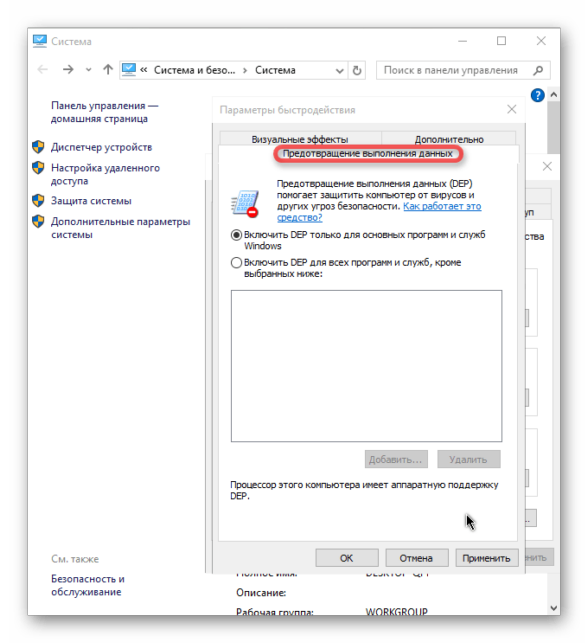
Task: Click the System window vertical scrollbar thumb
Action: click(554, 127)
